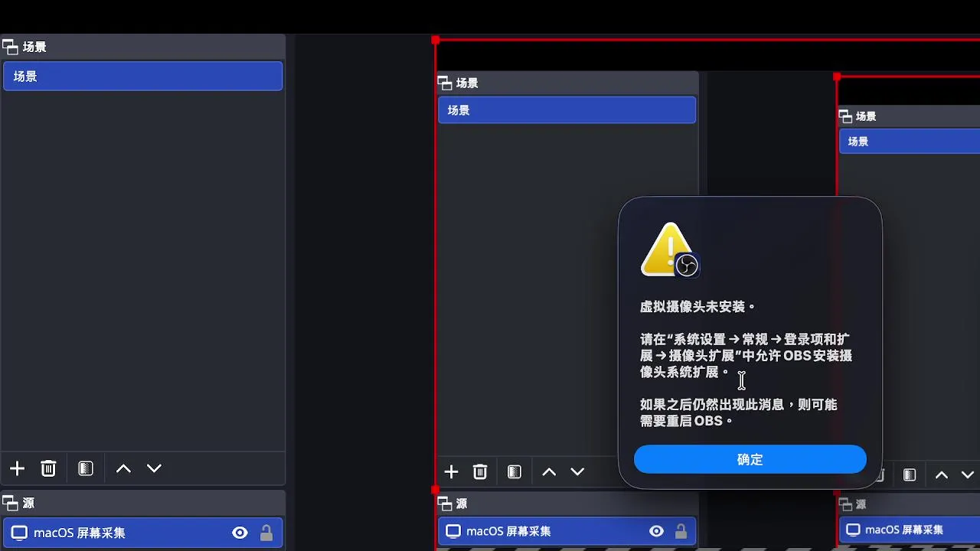Screen dimensions: 980x551
Task: Select macOS 屏幕采集 source in main 源 dock
Action: tap(143, 533)
